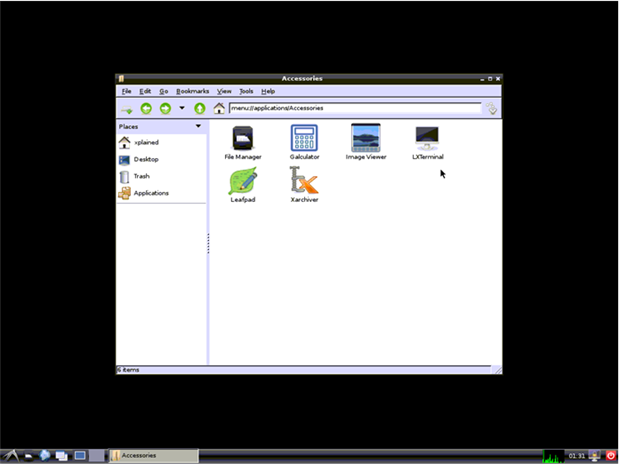Launch the Galculator app
The image size is (619, 464).
[x=304, y=142]
